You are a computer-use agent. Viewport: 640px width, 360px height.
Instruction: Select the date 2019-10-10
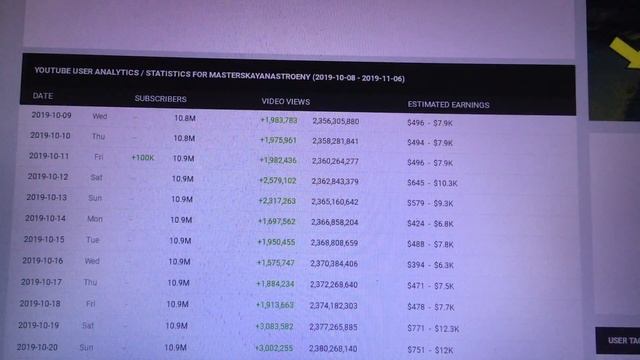(50, 135)
